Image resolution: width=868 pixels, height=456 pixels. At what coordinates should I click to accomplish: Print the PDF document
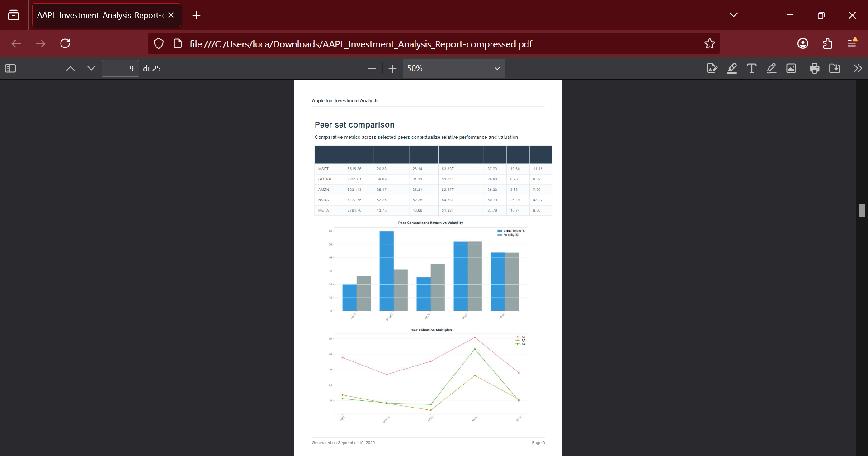pyautogui.click(x=815, y=68)
